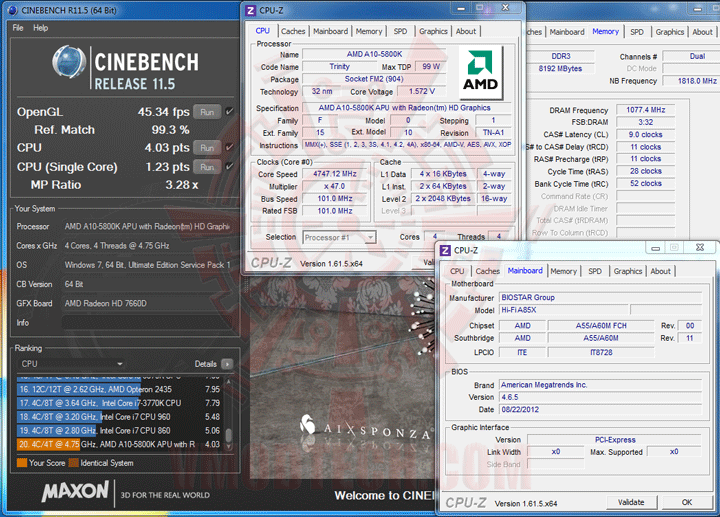Screen dimensions: 720x517
Task: Click the BIOS date 08/22/2012 field
Action: pos(601,410)
